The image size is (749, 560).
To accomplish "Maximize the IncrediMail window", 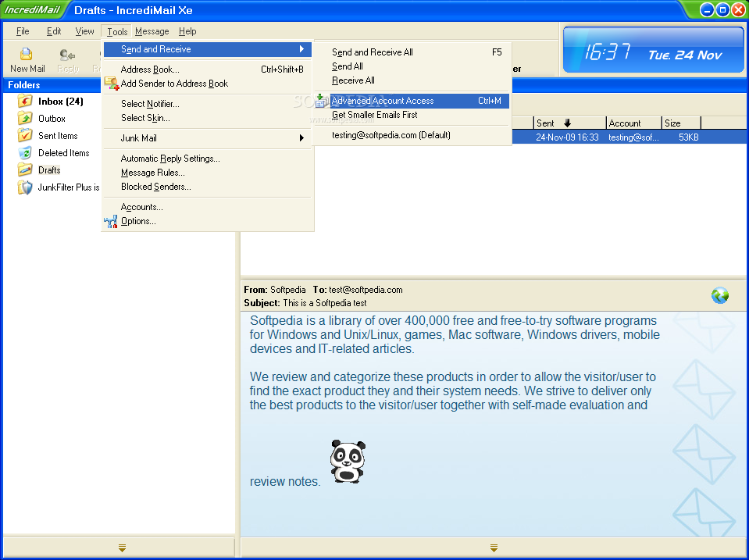I will pyautogui.click(x=722, y=9).
